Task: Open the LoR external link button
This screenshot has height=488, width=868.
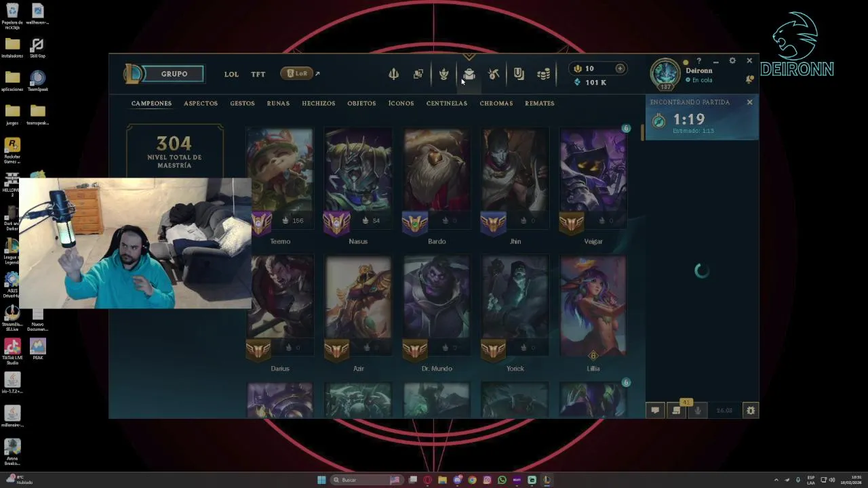Action: point(300,73)
